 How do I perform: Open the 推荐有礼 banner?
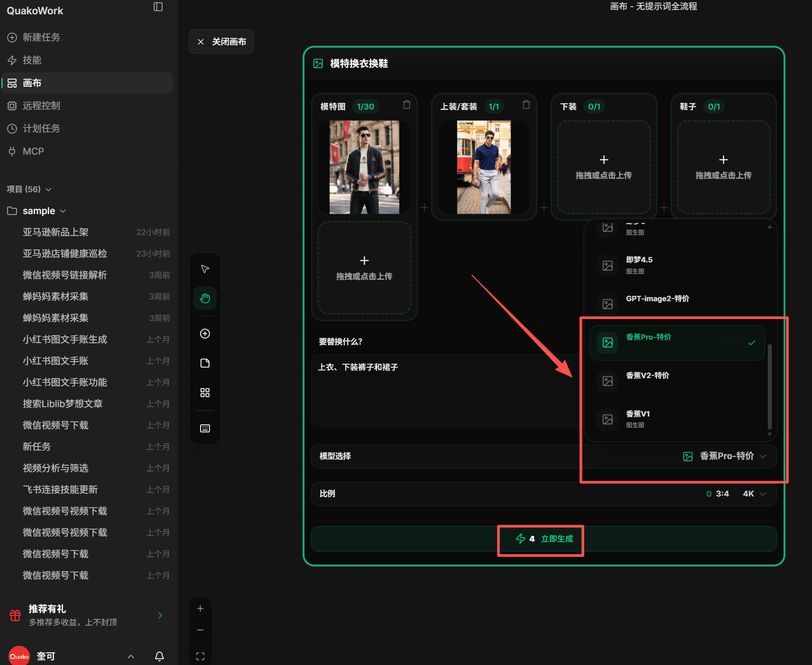(x=87, y=615)
